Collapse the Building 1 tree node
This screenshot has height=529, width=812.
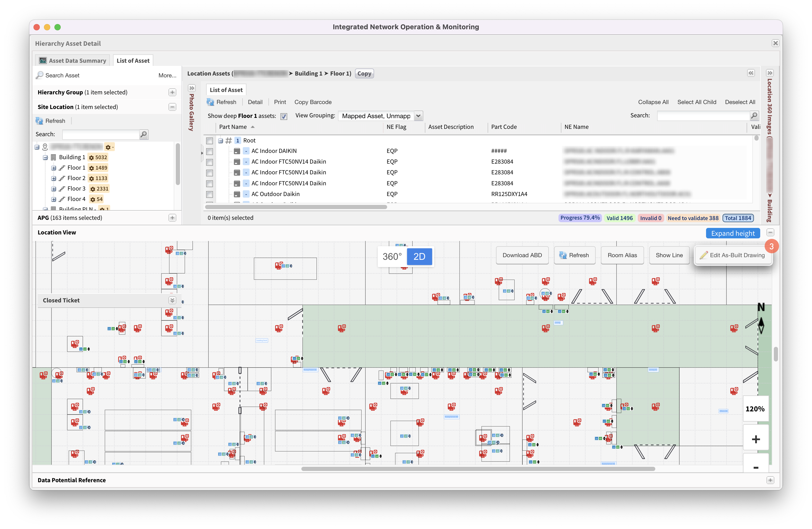(x=45, y=158)
